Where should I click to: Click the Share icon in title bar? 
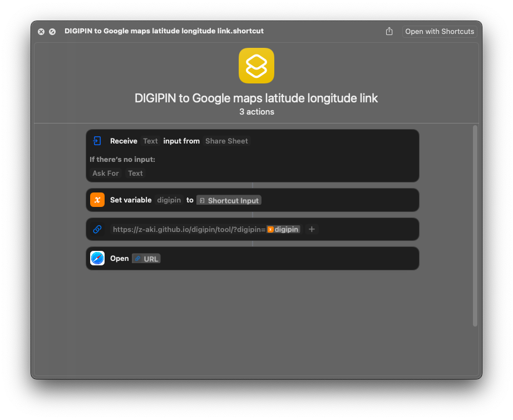pyautogui.click(x=389, y=31)
